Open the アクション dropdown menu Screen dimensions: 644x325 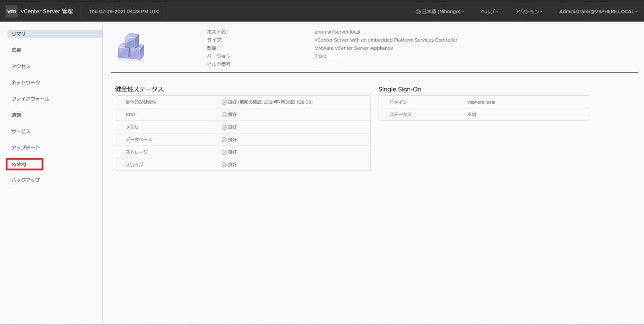point(529,12)
